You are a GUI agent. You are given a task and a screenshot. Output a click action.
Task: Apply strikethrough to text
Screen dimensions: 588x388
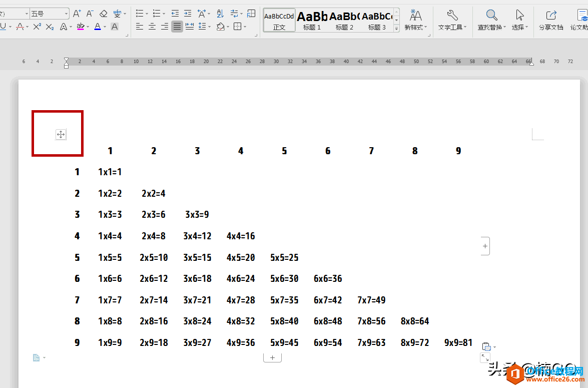coord(20,27)
